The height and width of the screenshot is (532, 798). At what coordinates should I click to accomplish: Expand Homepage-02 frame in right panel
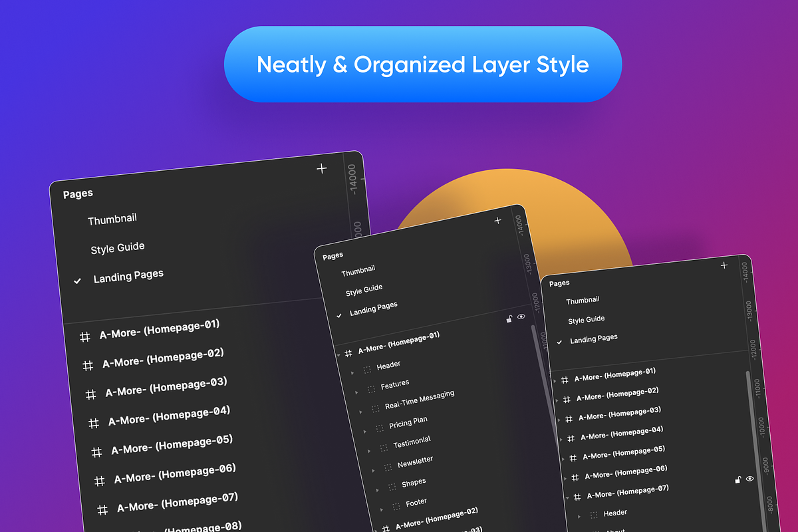click(x=557, y=400)
